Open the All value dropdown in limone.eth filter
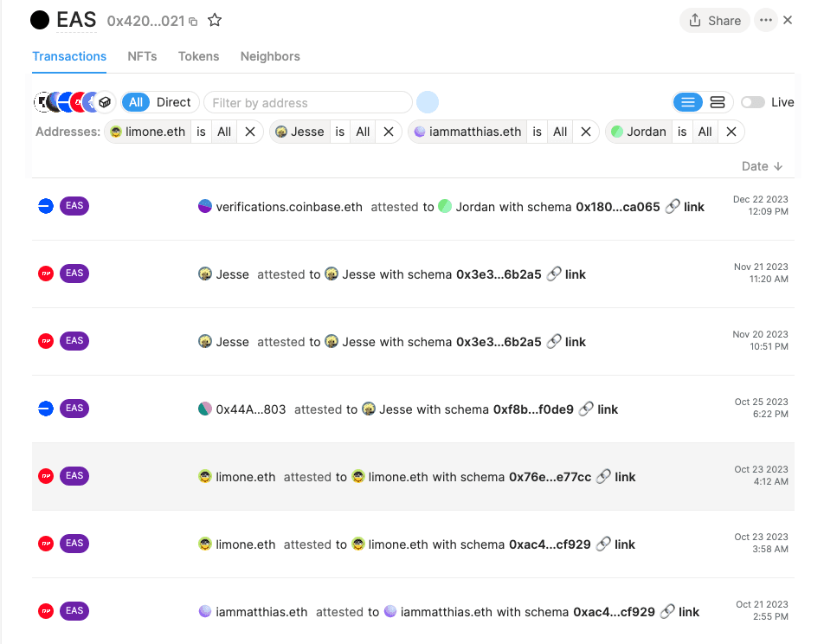Screen dimensions: 824x644 point(224,132)
